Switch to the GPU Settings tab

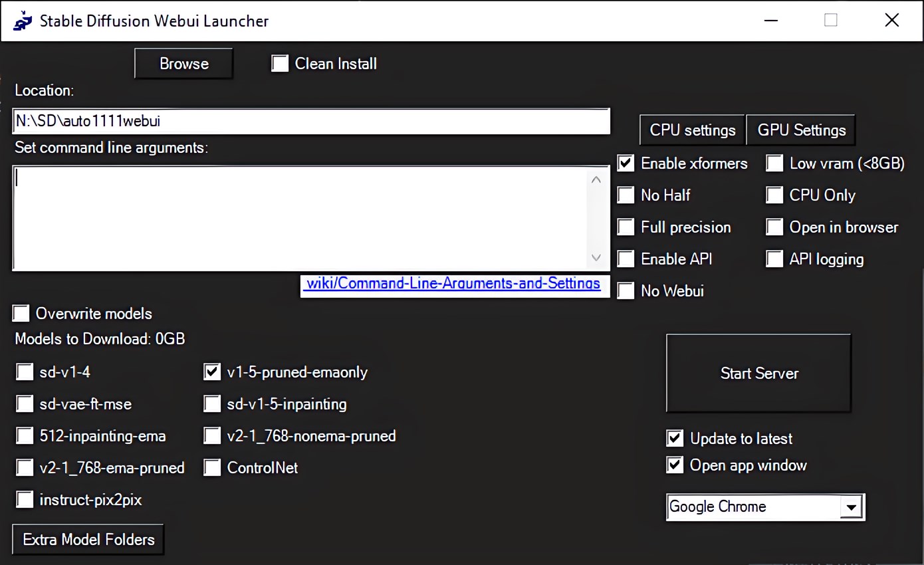tap(801, 130)
